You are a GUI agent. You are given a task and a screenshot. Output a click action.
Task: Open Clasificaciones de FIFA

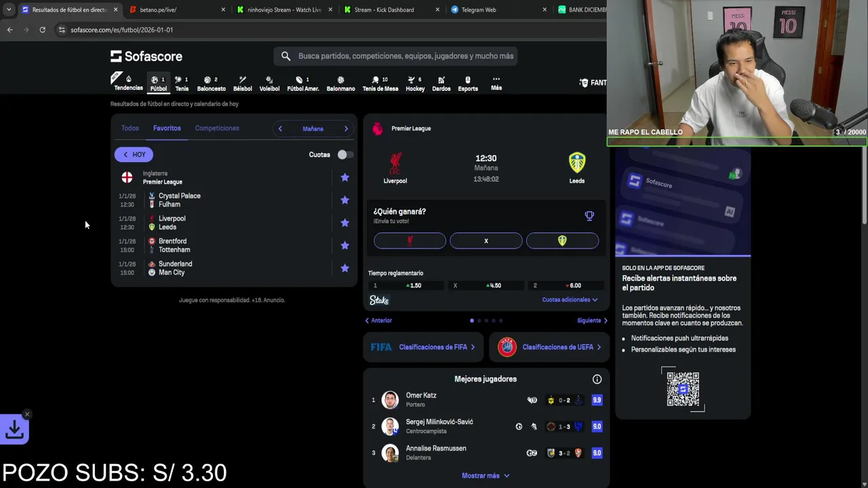click(x=423, y=347)
